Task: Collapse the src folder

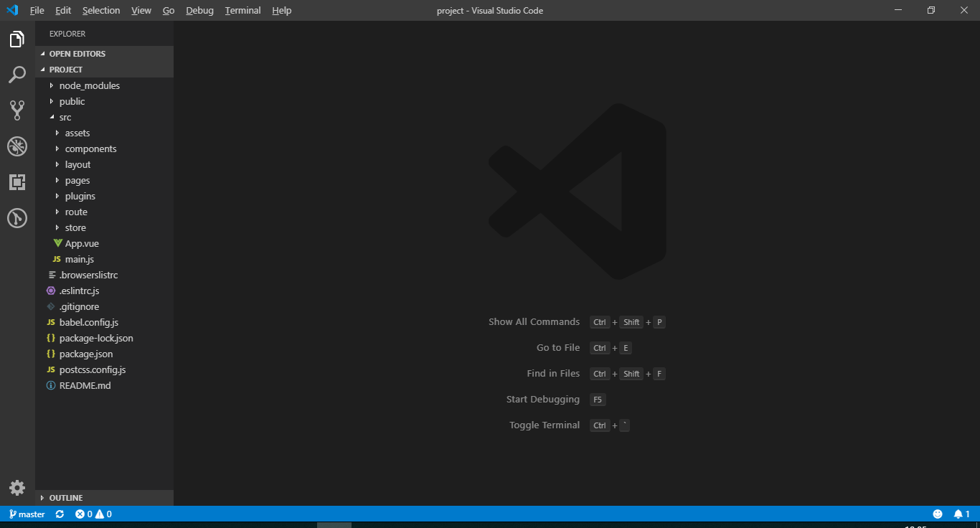Action: [104, 117]
